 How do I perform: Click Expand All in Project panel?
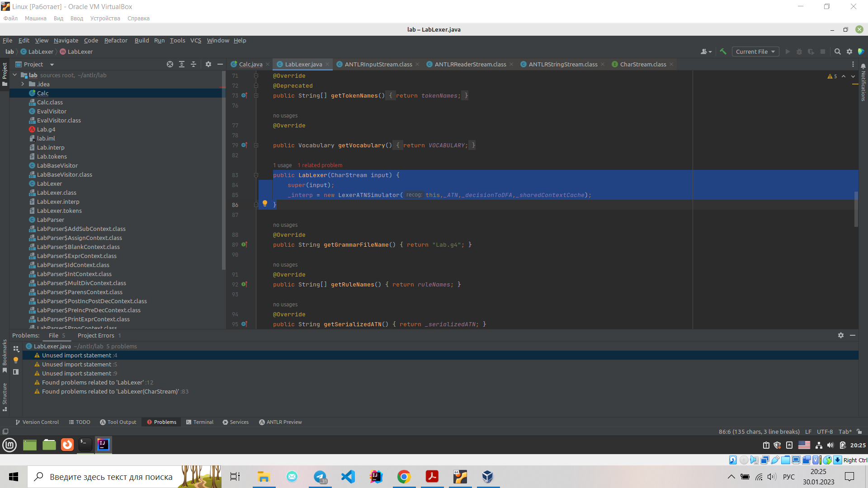(x=182, y=64)
